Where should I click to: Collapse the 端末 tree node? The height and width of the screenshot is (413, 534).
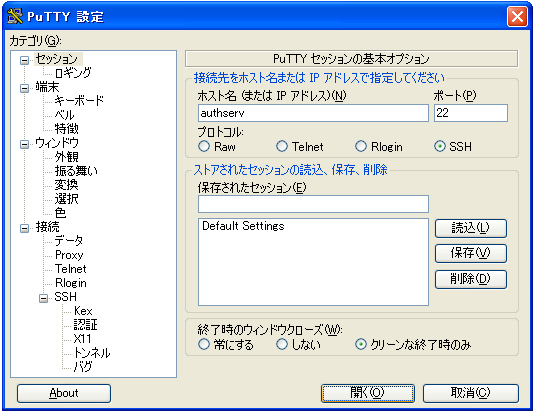click(24, 89)
